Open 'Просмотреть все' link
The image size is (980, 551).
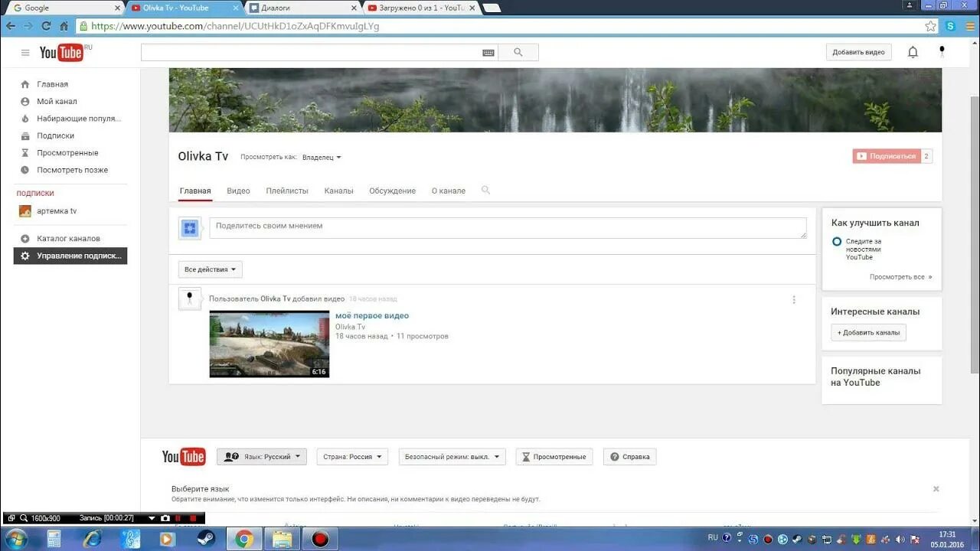pos(900,277)
